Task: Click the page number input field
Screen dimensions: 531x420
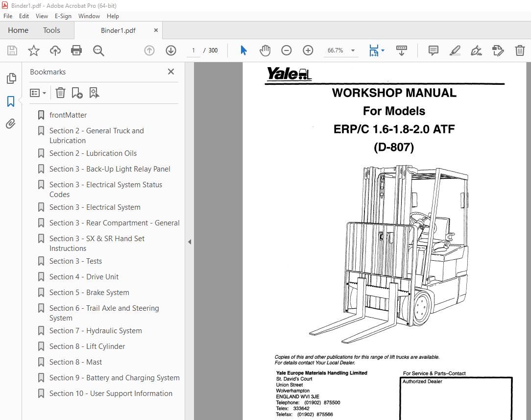Action: click(193, 50)
